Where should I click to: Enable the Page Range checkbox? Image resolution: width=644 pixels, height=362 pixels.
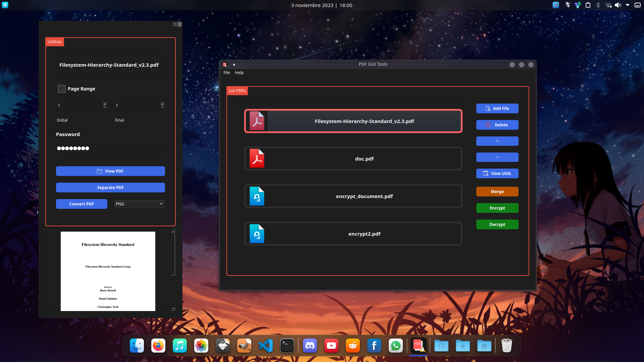pos(62,89)
